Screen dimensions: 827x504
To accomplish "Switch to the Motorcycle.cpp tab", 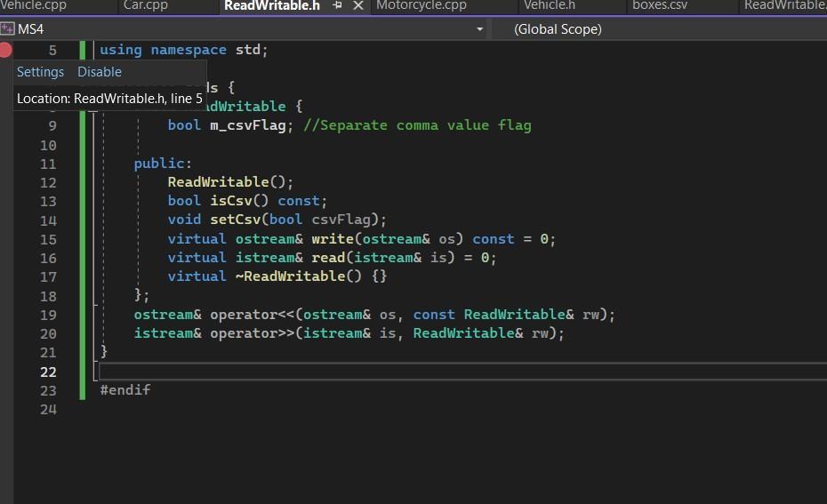I will [x=422, y=6].
